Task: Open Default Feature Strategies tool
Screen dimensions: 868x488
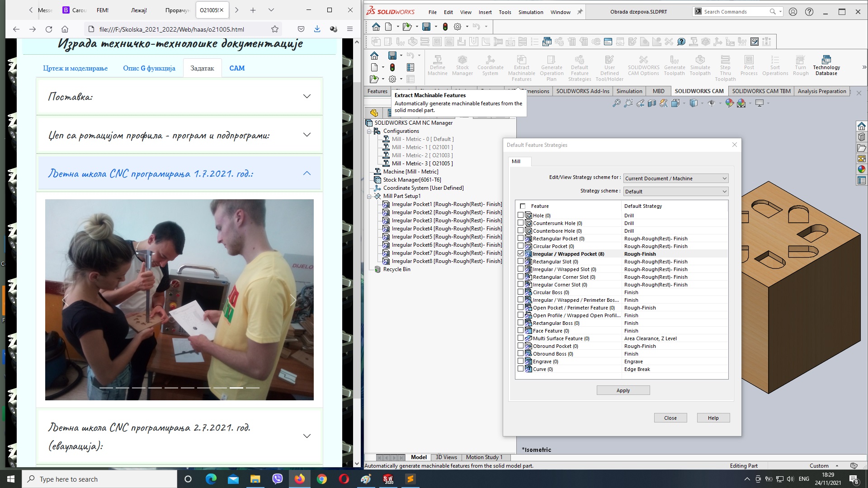Action: coord(580,69)
